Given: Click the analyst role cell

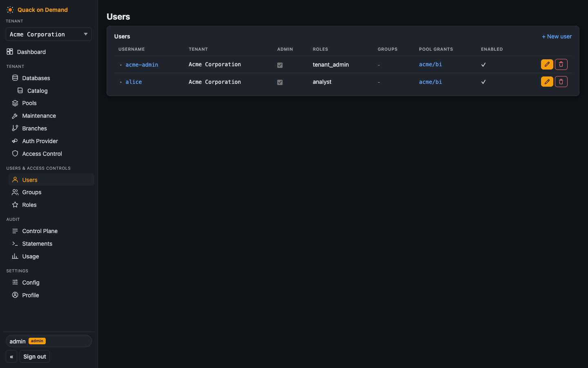Looking at the screenshot, I should (x=322, y=82).
